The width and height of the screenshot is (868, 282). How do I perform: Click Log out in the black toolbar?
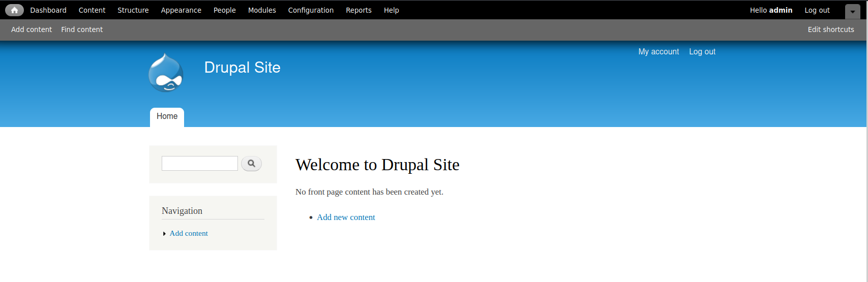click(817, 10)
